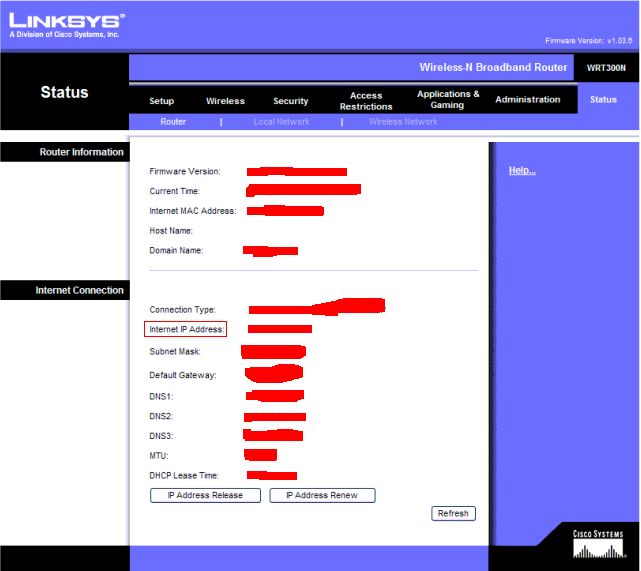Click the Firmware Version label in Router Information
Viewport: 641px width, 571px height.
185,172
